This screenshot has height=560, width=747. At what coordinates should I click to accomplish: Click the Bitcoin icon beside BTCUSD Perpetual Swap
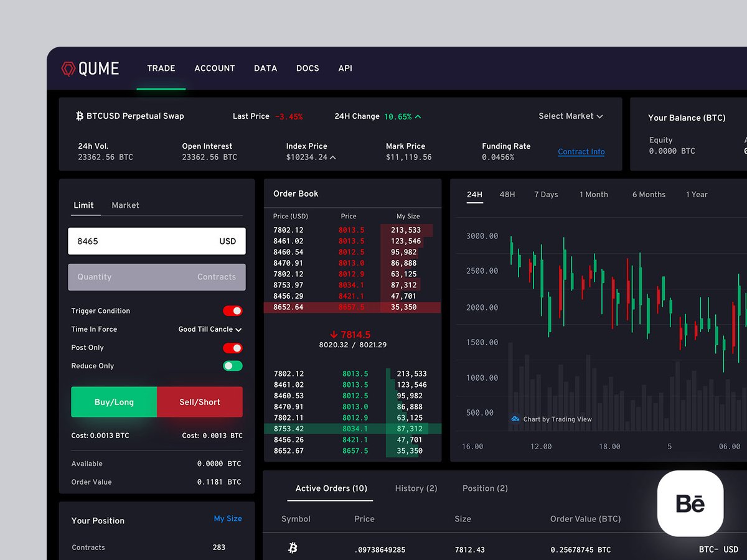pyautogui.click(x=80, y=116)
